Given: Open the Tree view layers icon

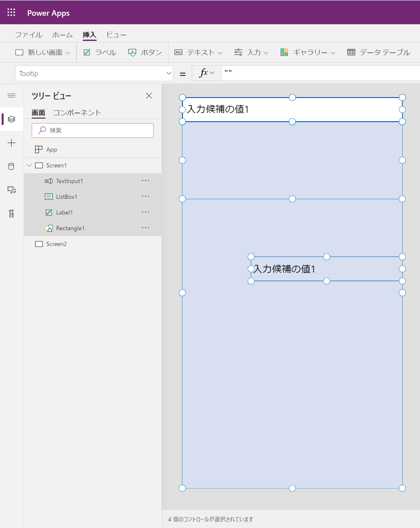Looking at the screenshot, I should click(x=11, y=119).
